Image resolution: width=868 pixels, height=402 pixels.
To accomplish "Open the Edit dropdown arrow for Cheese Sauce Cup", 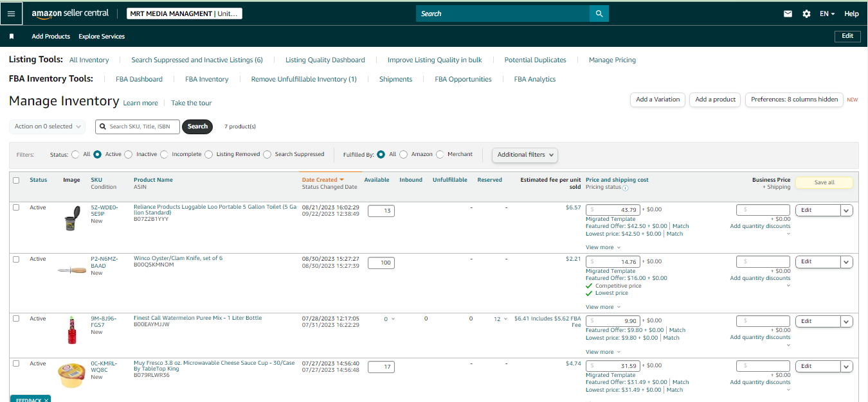I will click(847, 366).
